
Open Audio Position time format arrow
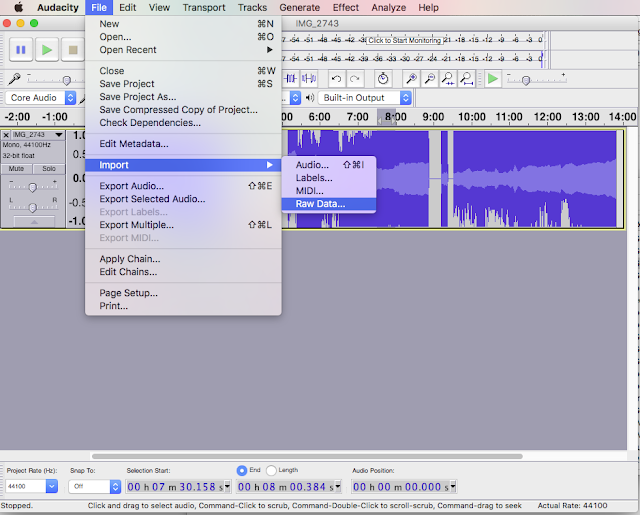click(453, 486)
